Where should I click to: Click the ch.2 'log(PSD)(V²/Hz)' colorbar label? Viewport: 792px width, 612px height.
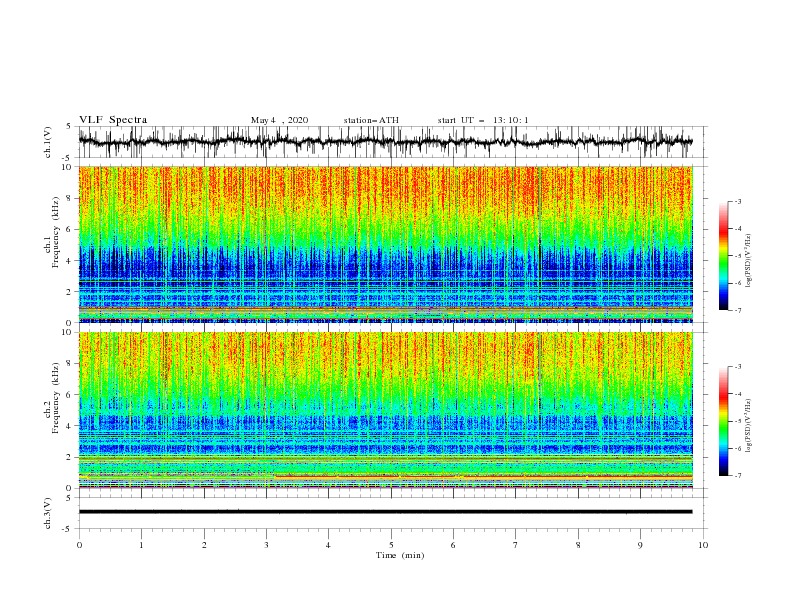point(748,425)
